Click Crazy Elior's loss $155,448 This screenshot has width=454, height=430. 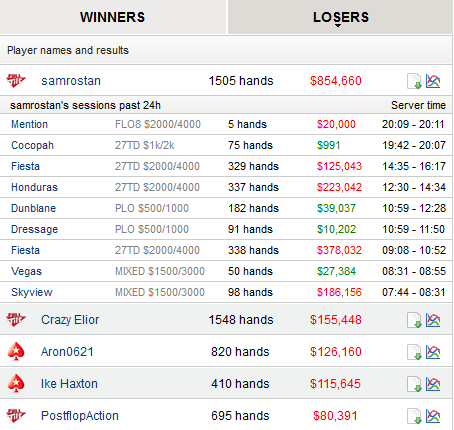(336, 320)
